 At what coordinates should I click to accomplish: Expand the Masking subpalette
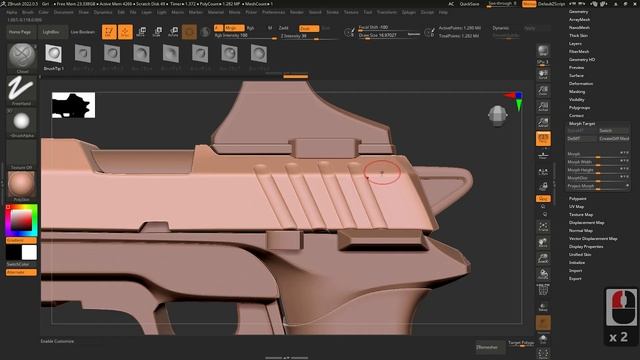(577, 91)
